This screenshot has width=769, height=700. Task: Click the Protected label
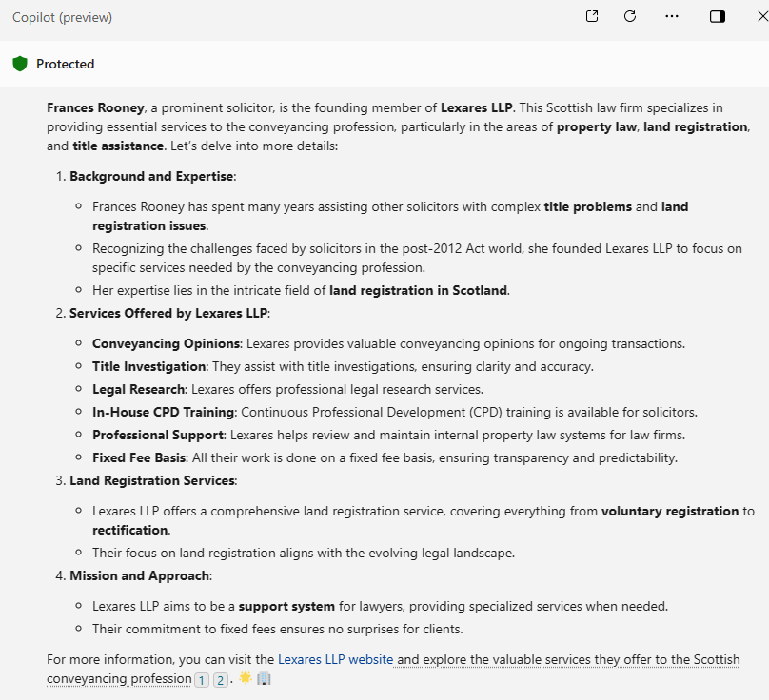click(x=66, y=64)
